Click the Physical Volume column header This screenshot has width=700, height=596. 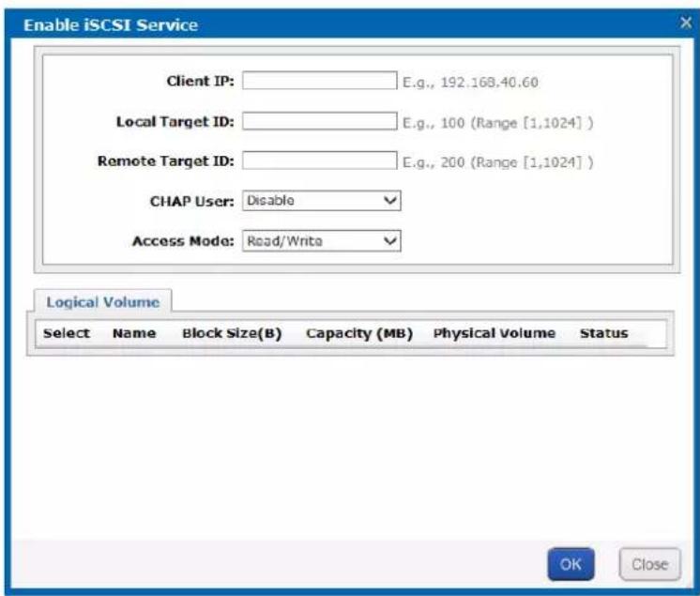coord(495,333)
